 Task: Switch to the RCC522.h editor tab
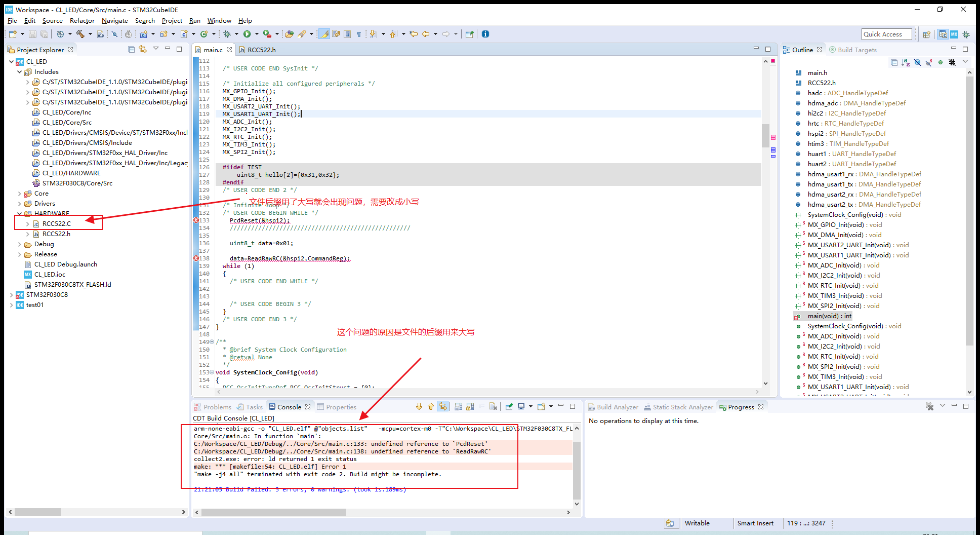point(258,50)
